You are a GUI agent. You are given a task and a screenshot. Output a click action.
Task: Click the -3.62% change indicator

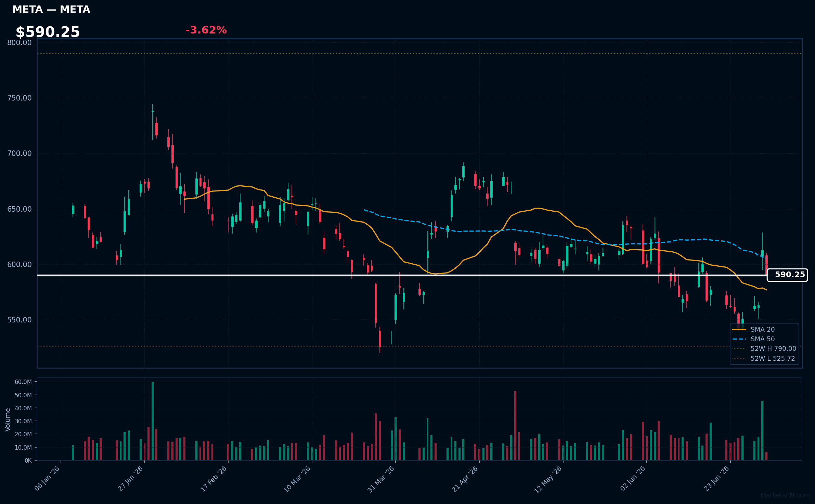(206, 30)
